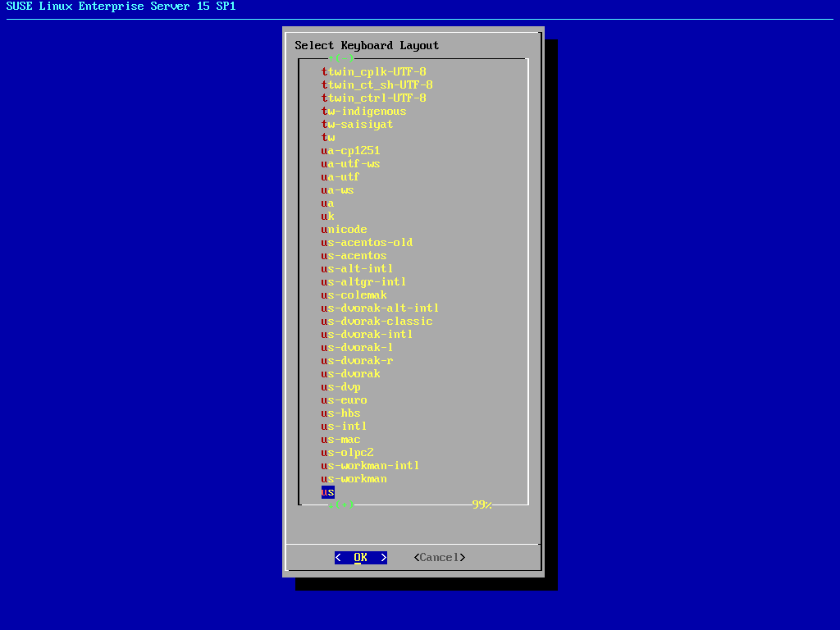Choose 'ua-utf' keyboard layout

[x=341, y=177]
